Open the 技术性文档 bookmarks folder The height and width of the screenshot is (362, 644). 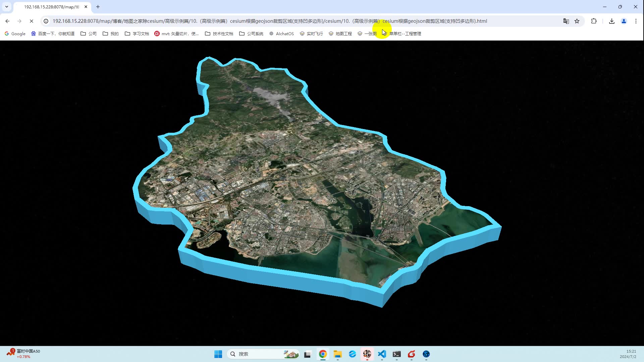pos(219,34)
